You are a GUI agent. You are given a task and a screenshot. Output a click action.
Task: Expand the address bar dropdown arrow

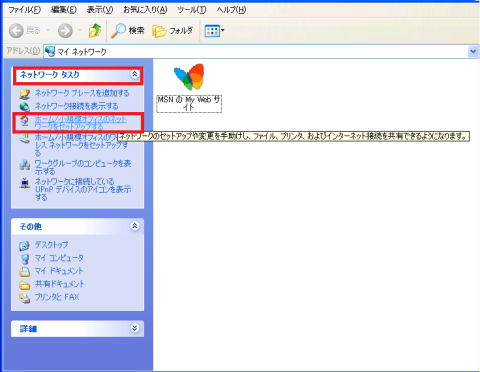473,52
